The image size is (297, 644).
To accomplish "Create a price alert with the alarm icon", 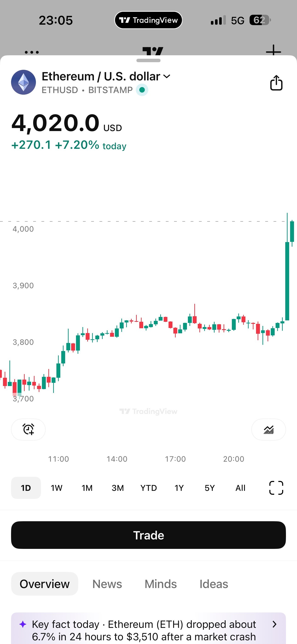I will click(28, 430).
